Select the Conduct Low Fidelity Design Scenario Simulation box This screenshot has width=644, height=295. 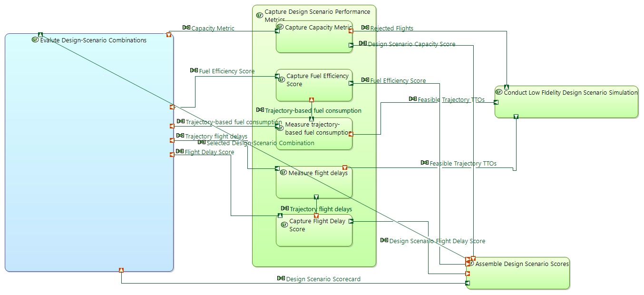pos(566,102)
